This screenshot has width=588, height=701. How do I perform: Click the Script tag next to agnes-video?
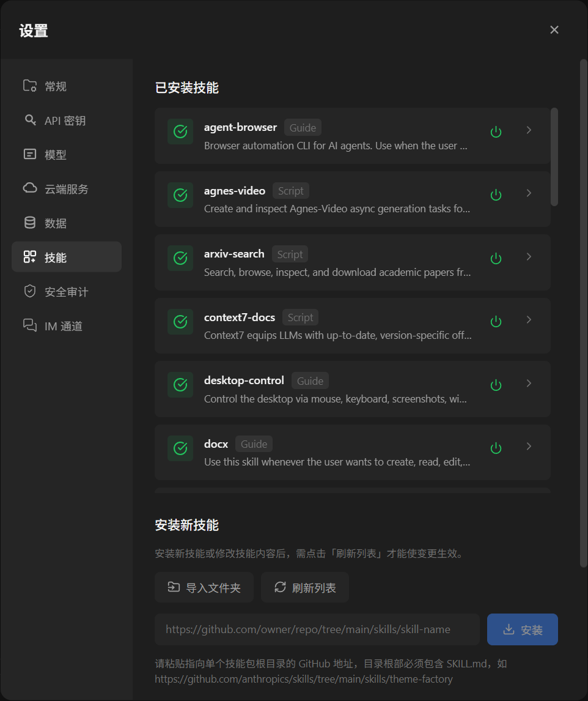click(291, 191)
